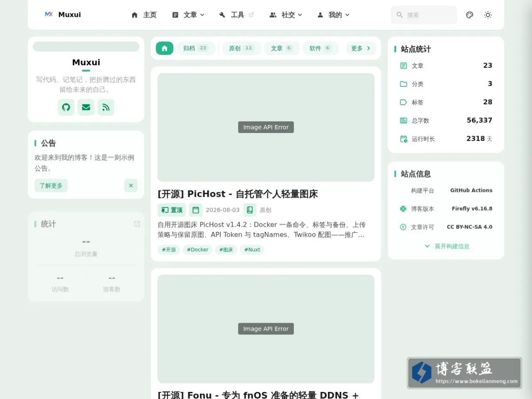Click the book icon beside 原创
The image size is (532, 399).
click(250, 210)
